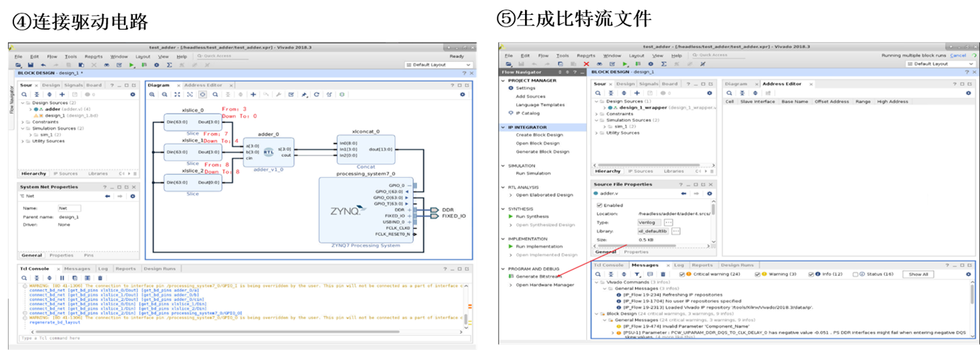Open Default Layout dropdown in step ⑤ window
This screenshot has height=350, width=980.
tap(940, 64)
